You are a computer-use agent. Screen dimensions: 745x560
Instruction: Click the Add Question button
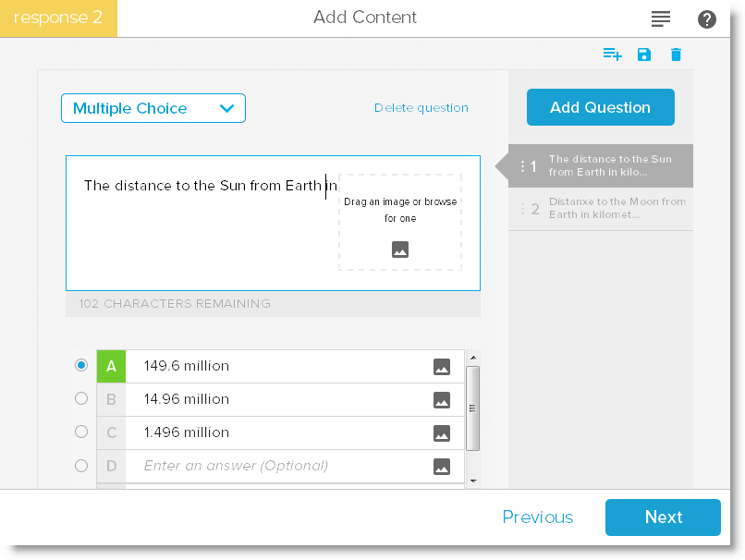pos(601,107)
